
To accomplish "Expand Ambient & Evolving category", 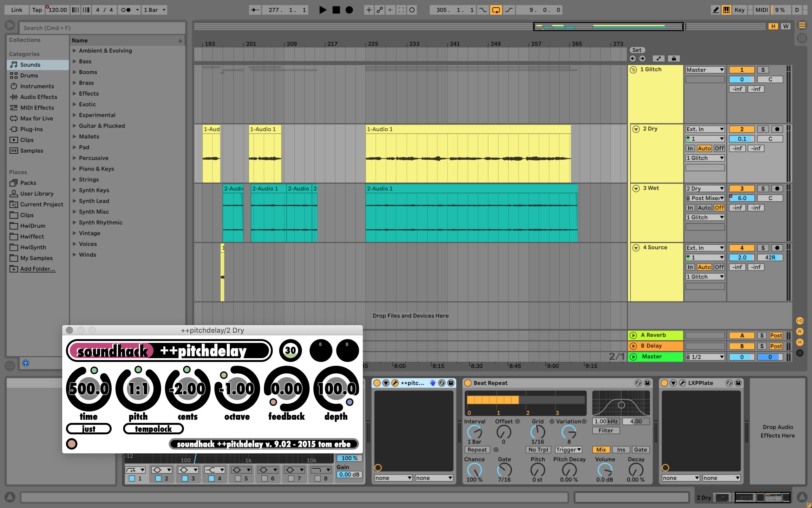I will tap(75, 51).
